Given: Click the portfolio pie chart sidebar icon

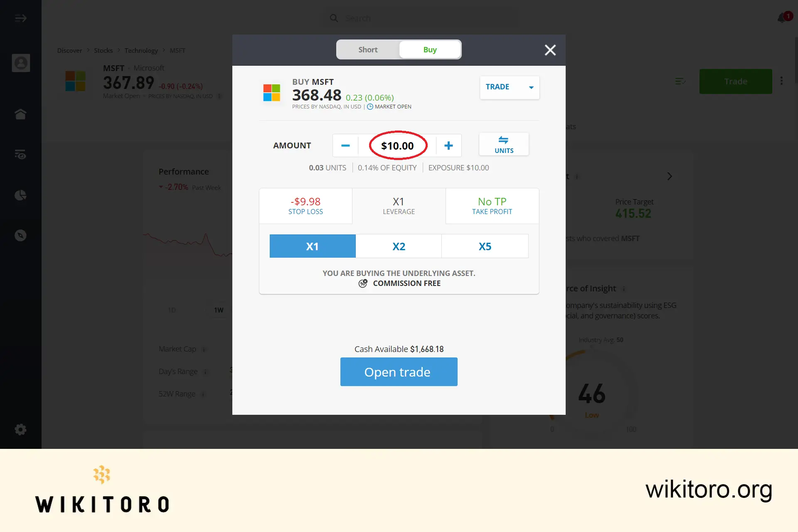Looking at the screenshot, I should click(x=21, y=195).
